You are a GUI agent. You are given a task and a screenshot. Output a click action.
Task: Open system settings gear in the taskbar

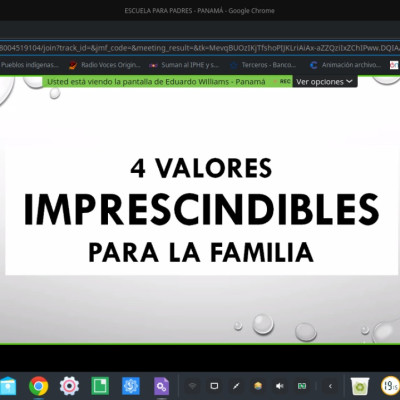tap(69, 386)
